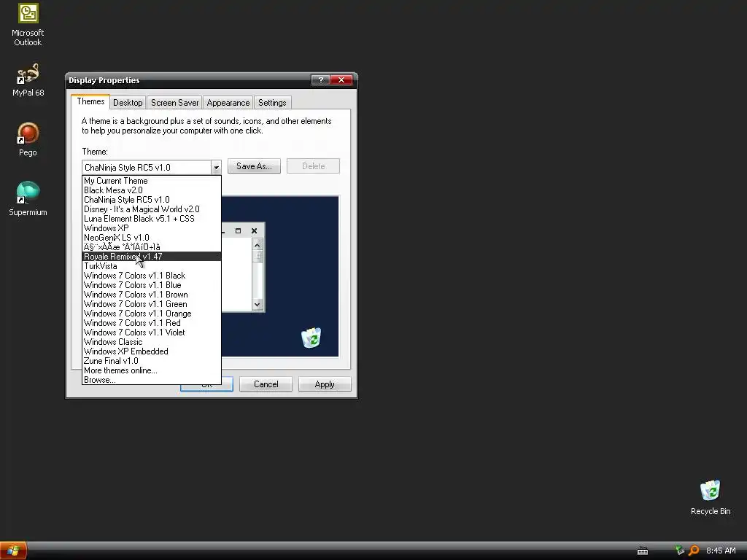Choose Windows 7 Colors v1.1 Blue
Screen dimensions: 747x560
click(x=152, y=285)
